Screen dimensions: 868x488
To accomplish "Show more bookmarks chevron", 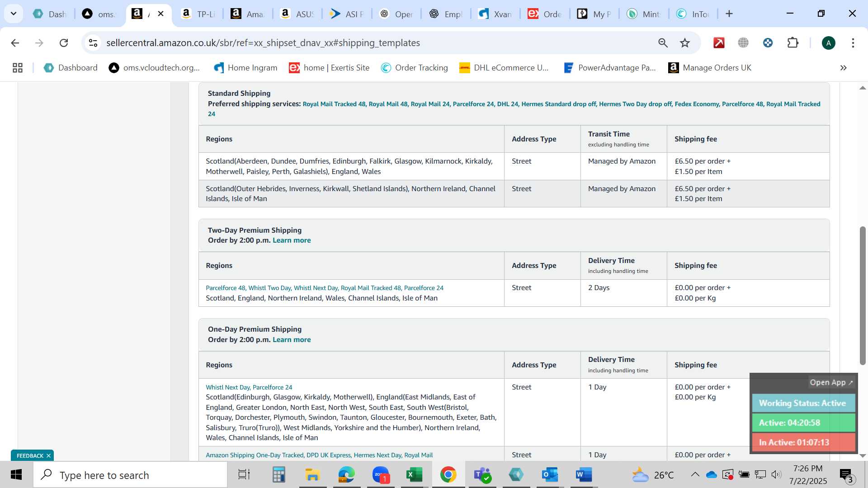I will (843, 68).
